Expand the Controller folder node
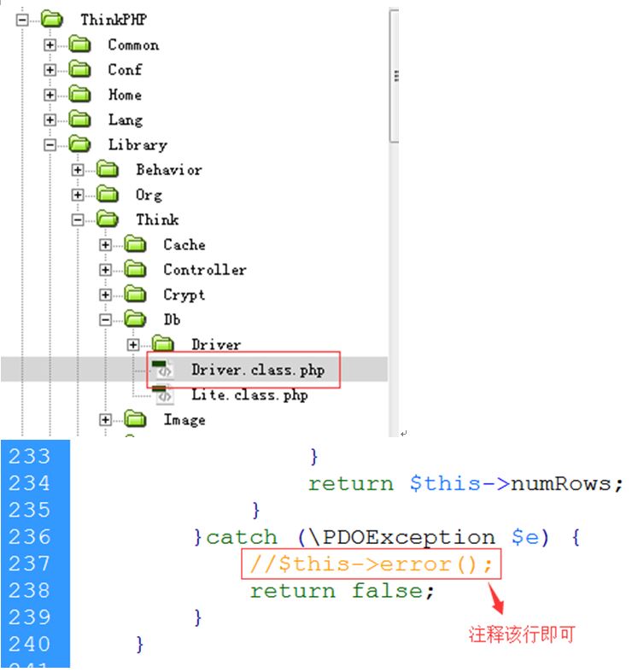 [105, 270]
